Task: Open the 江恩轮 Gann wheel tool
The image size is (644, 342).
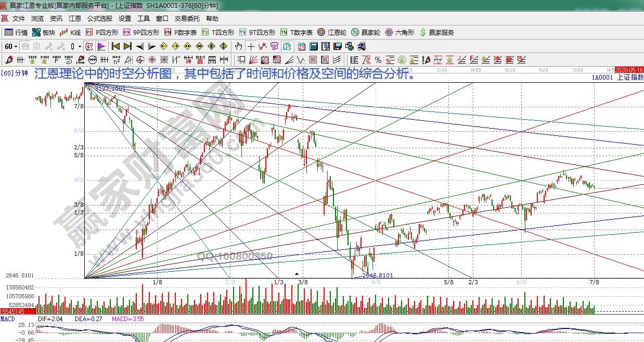Action: coord(332,32)
